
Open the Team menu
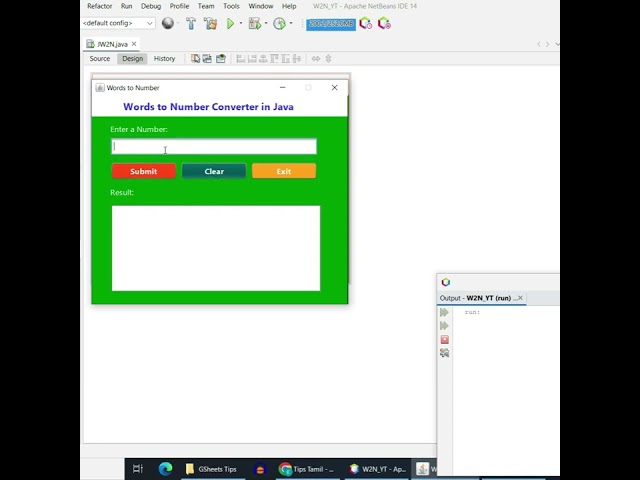point(206,6)
